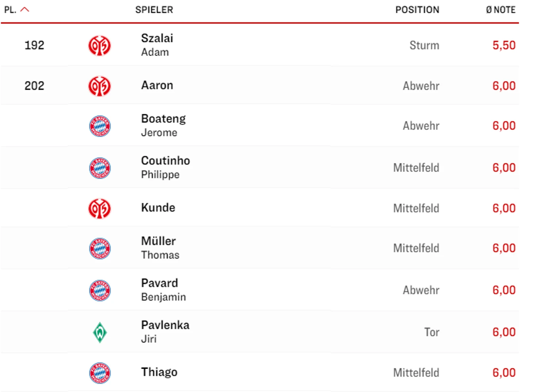
Task: Click Thiago's 6,00 average grade
Action: click(504, 373)
